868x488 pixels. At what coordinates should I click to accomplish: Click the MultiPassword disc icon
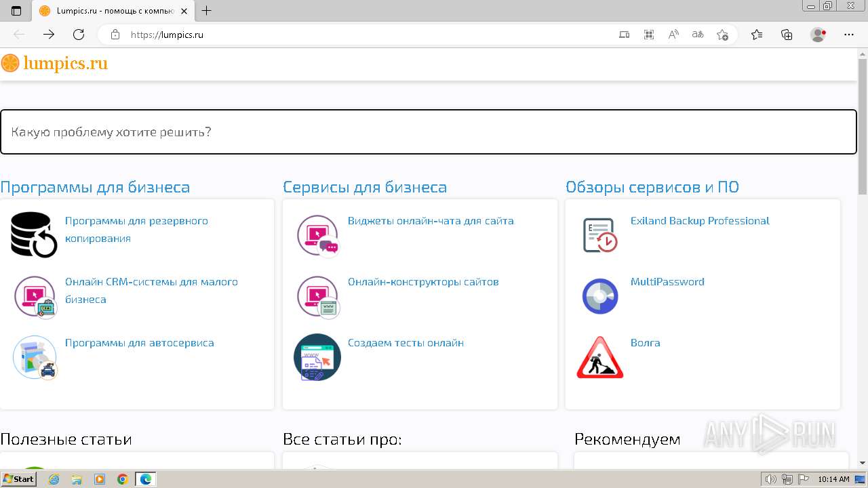pyautogui.click(x=600, y=296)
